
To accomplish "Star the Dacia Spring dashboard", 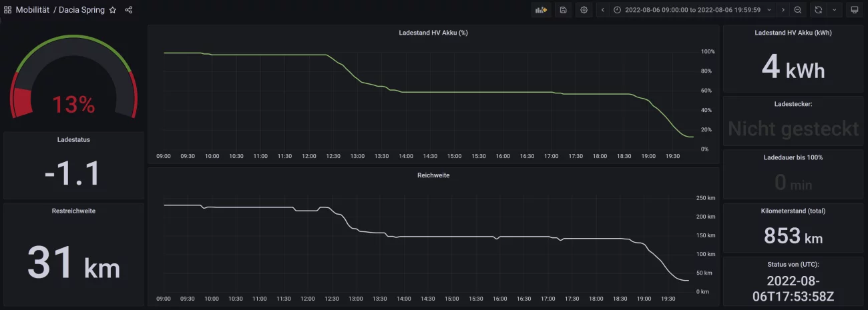I will (113, 10).
